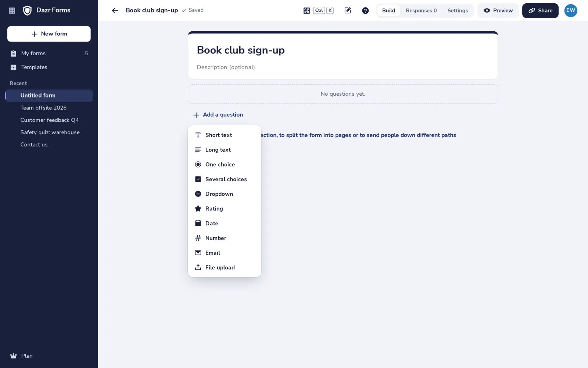Click the Share button

pyautogui.click(x=540, y=11)
